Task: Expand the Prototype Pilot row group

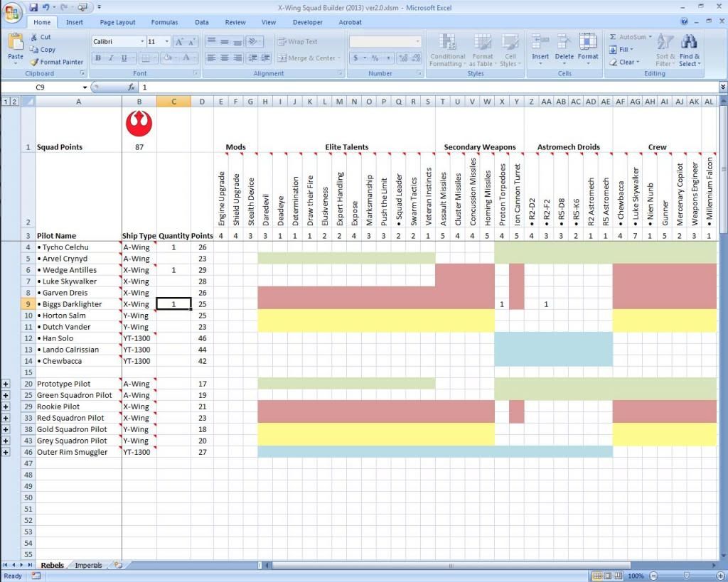Action: click(x=6, y=384)
